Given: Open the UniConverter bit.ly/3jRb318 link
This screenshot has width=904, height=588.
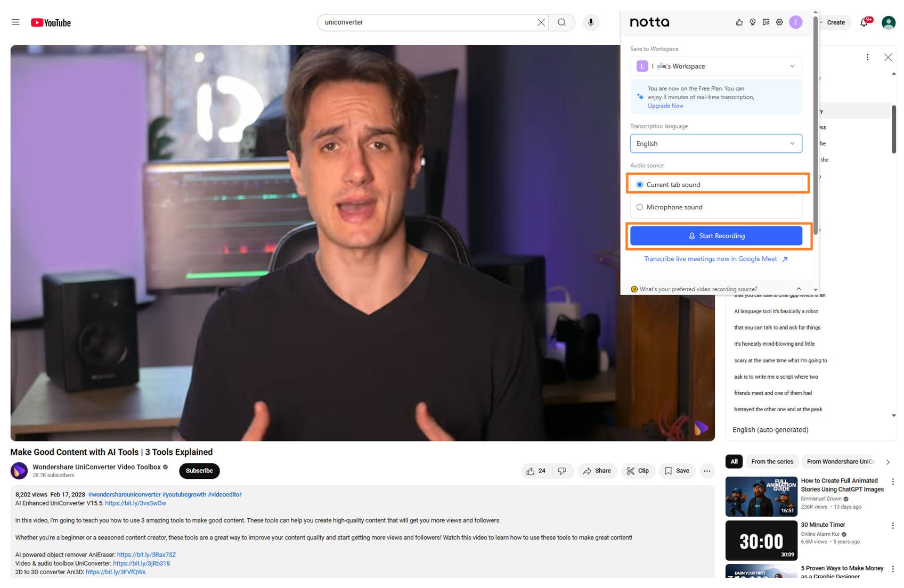Looking at the screenshot, I should [x=141, y=563].
